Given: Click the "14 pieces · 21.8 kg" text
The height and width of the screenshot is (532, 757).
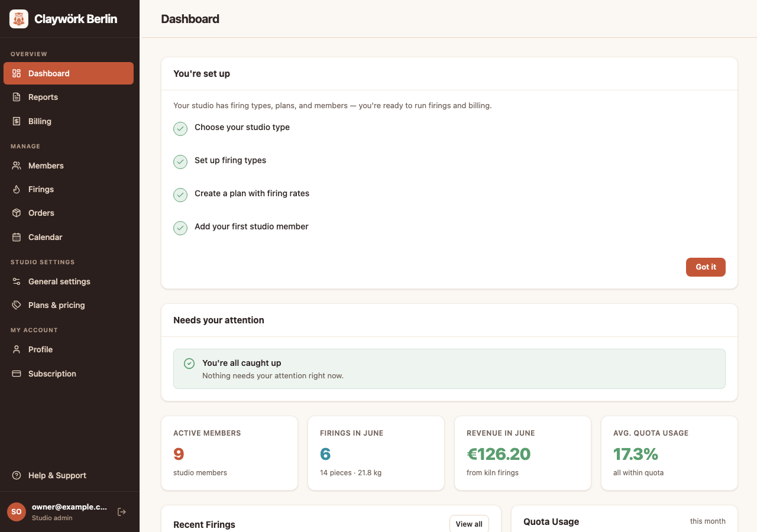Looking at the screenshot, I should coord(351,473).
